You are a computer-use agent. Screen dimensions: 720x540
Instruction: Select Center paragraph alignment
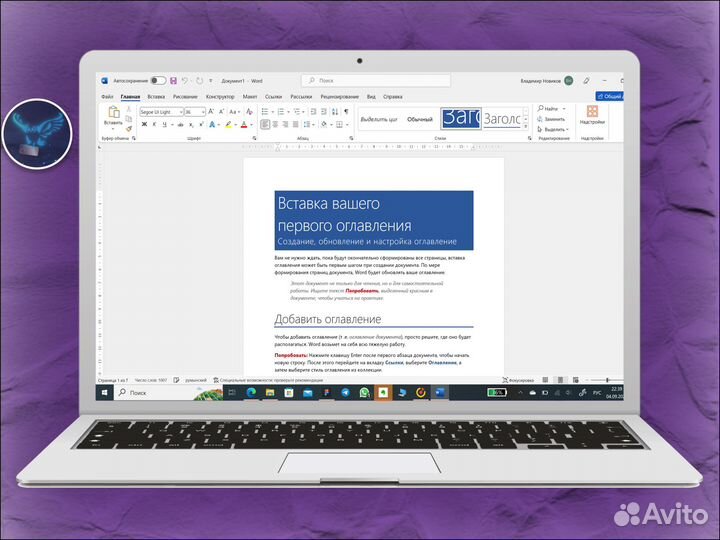(x=275, y=124)
